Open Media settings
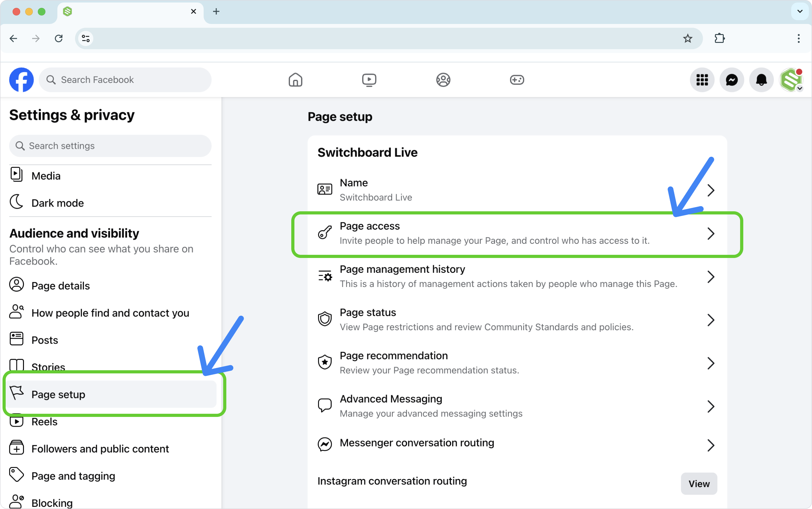The width and height of the screenshot is (812, 509). (x=110, y=176)
